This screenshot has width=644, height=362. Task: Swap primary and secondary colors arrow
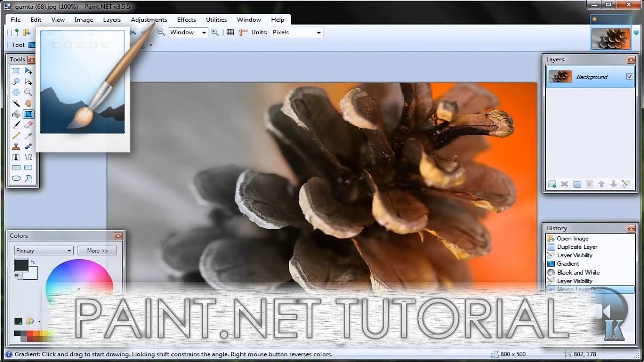(33, 262)
